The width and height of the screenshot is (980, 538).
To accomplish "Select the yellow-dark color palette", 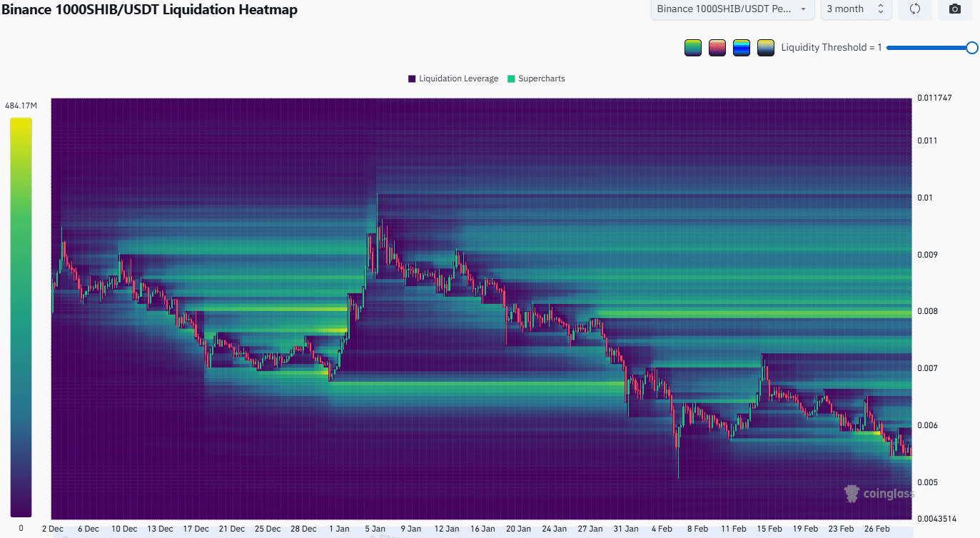I will tap(765, 47).
